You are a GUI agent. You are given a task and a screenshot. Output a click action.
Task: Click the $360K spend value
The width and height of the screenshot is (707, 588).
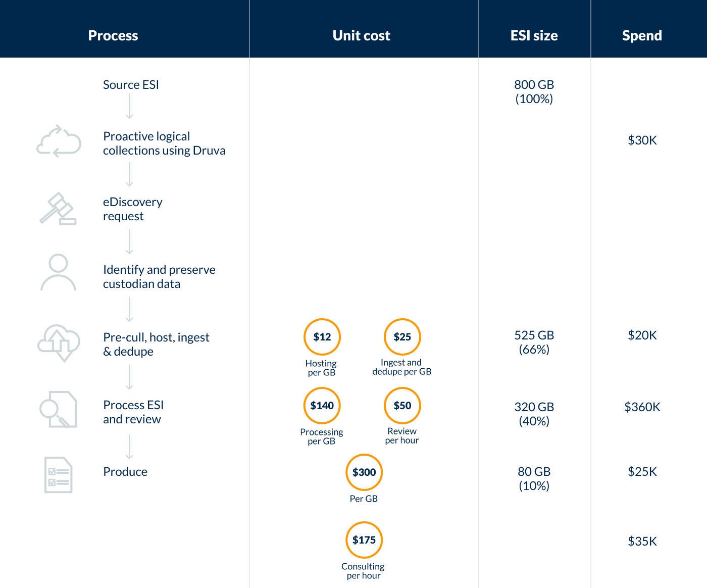pyautogui.click(x=642, y=407)
